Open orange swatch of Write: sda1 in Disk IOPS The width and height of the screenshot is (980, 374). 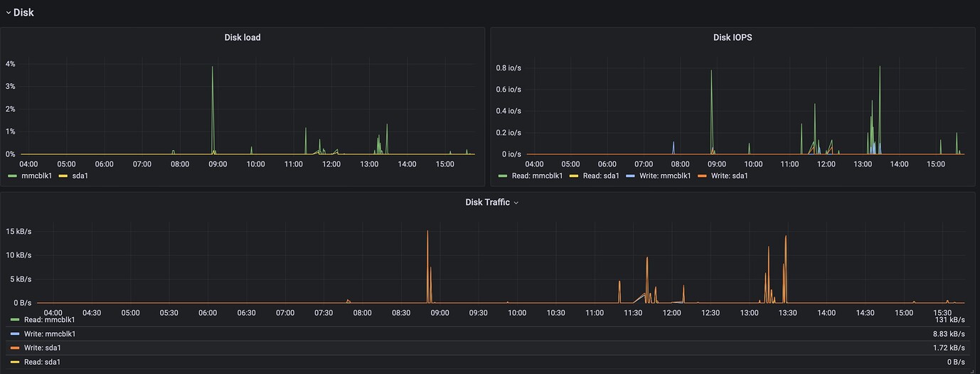[x=702, y=176]
